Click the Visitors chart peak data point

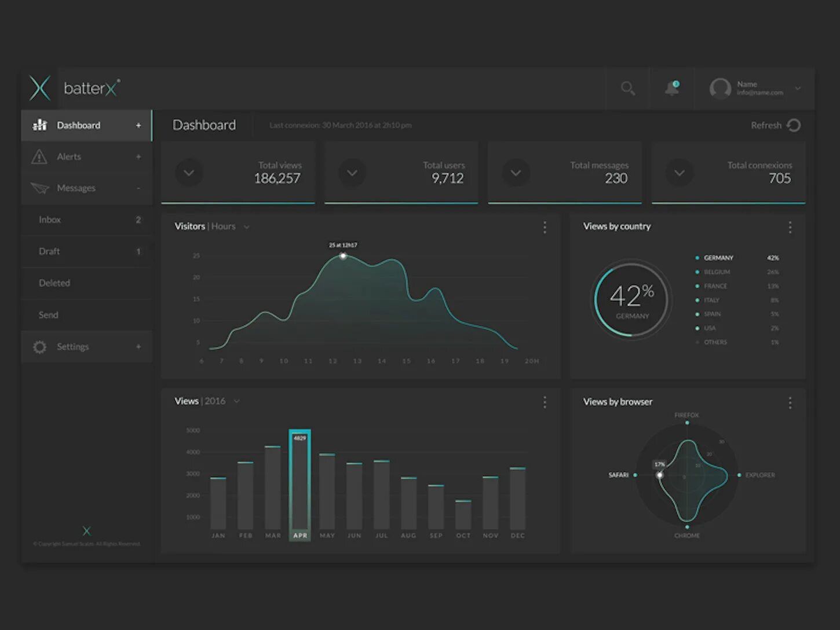343,256
